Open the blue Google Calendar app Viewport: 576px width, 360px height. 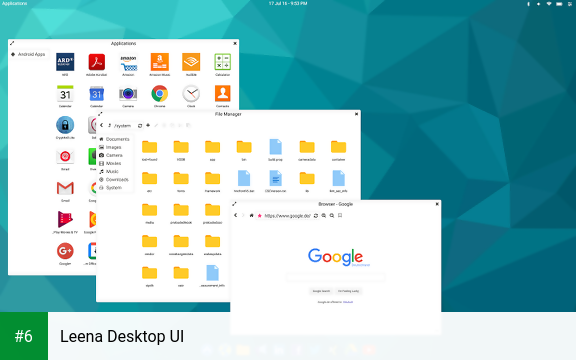click(97, 94)
